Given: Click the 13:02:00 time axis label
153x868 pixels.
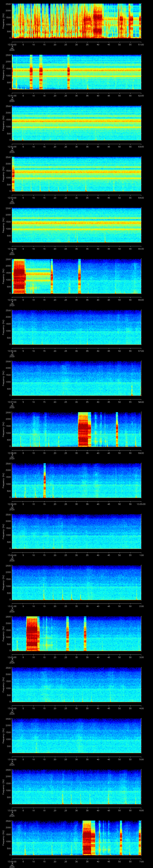Looking at the screenshot, I should click(12, 657).
